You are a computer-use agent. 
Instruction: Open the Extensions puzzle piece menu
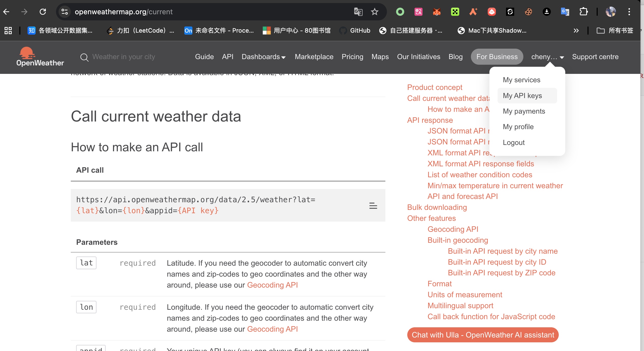coord(583,12)
